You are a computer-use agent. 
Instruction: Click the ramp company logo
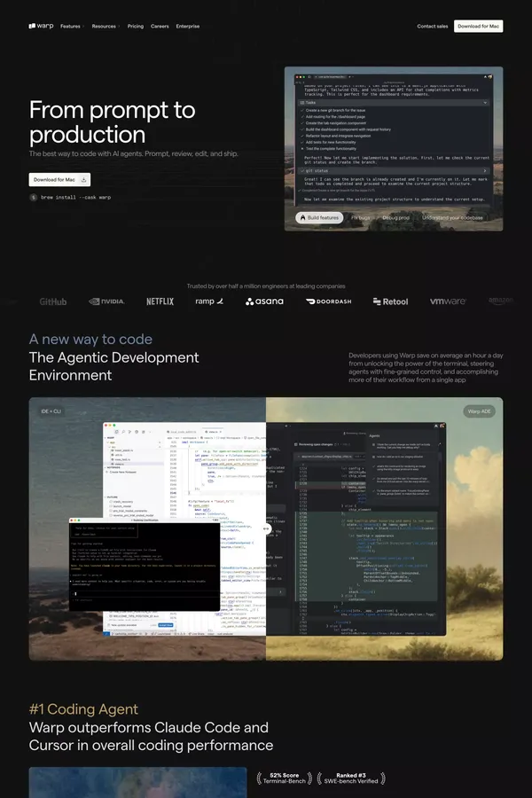click(209, 301)
